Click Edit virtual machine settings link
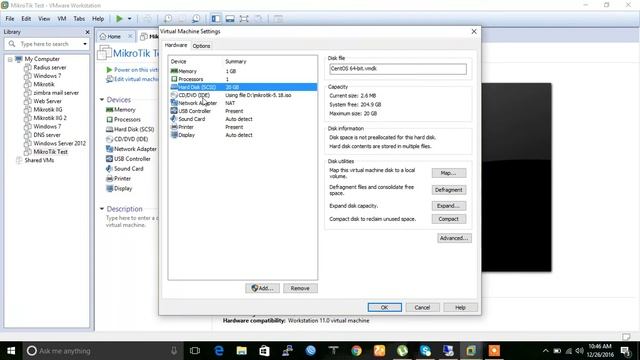The image size is (640, 360). click(132, 79)
